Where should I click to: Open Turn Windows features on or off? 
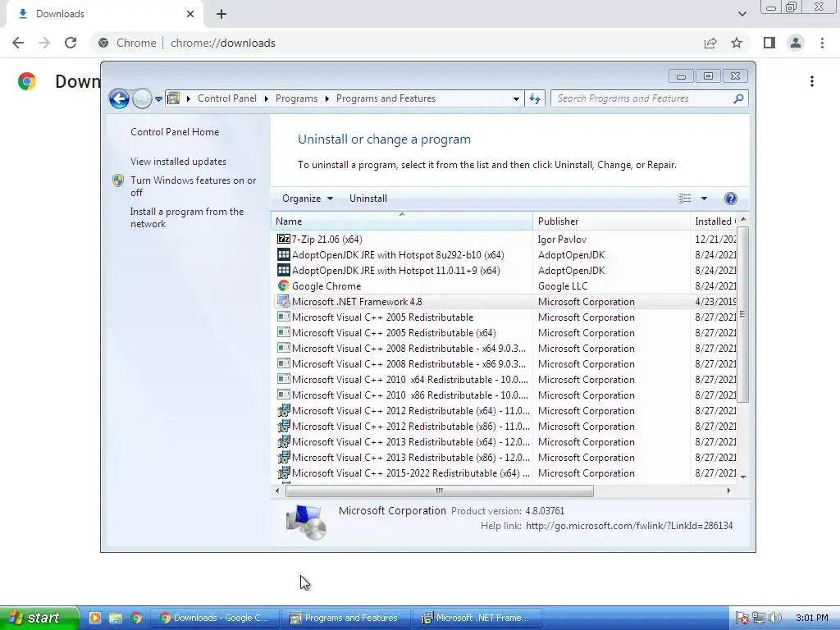(194, 186)
